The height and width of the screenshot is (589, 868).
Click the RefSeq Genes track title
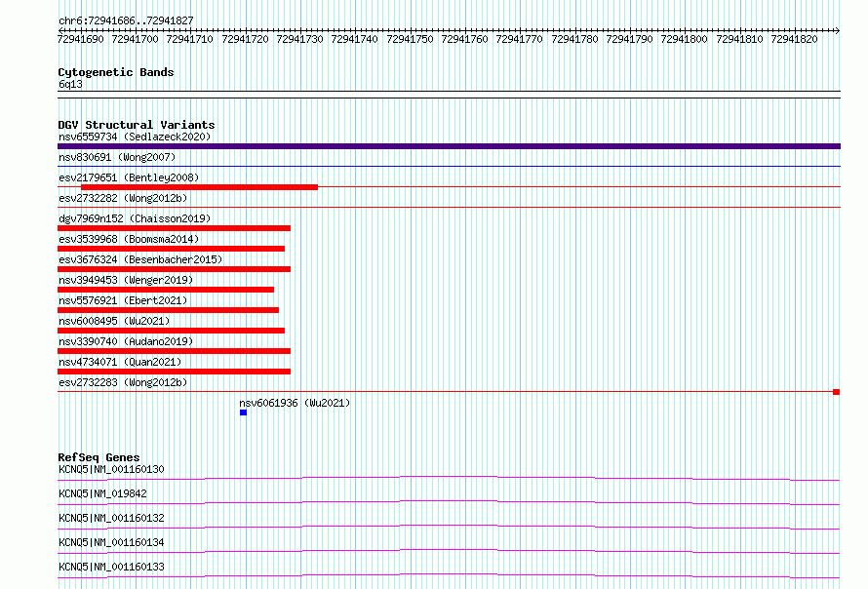pos(99,457)
